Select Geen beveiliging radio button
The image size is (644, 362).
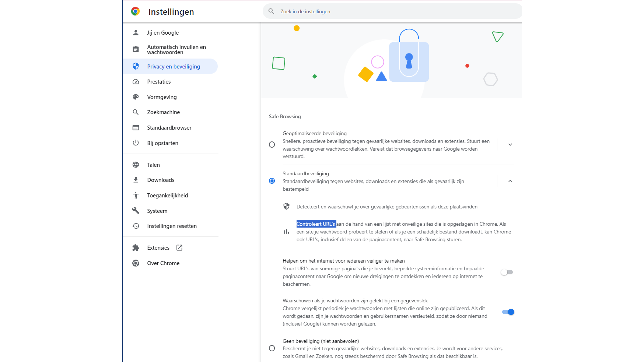pyautogui.click(x=272, y=348)
